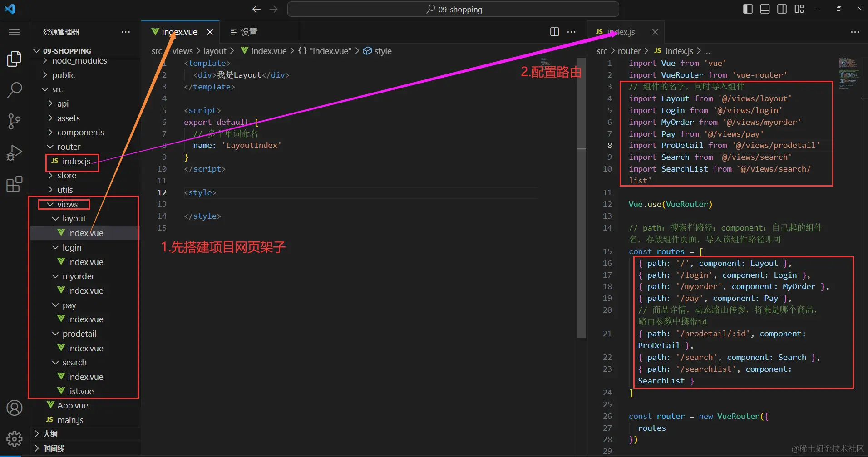The height and width of the screenshot is (457, 868).
Task: Toggle the secondary side bar layout icon
Action: 782,9
